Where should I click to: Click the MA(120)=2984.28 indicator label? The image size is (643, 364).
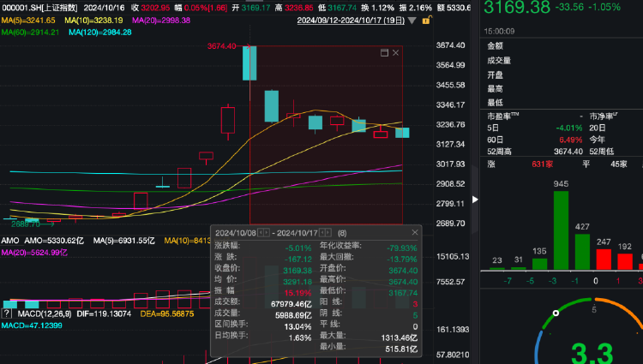[x=100, y=32]
